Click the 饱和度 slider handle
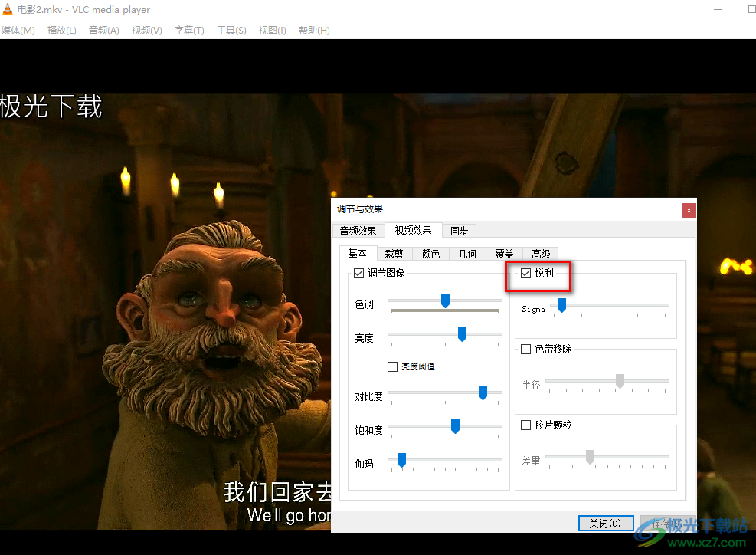The height and width of the screenshot is (555, 756). (455, 426)
